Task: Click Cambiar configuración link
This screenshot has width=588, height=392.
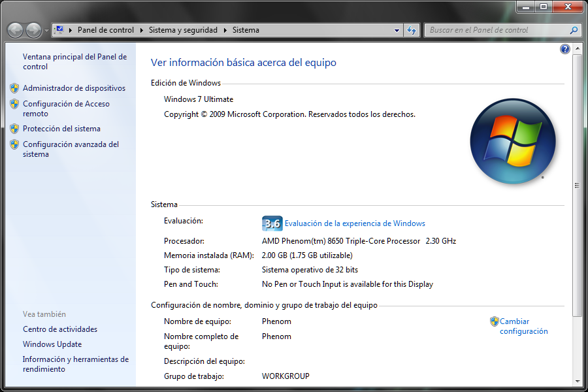Action: click(x=523, y=327)
